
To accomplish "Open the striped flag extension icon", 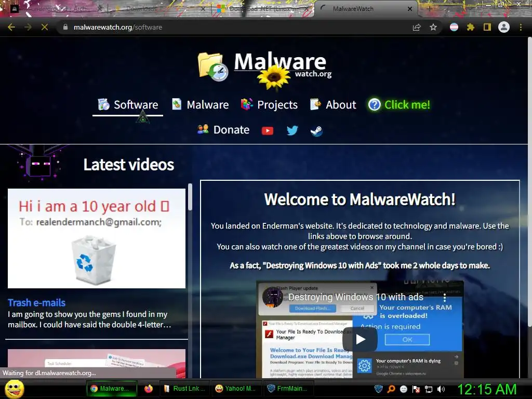I will 454,27.
